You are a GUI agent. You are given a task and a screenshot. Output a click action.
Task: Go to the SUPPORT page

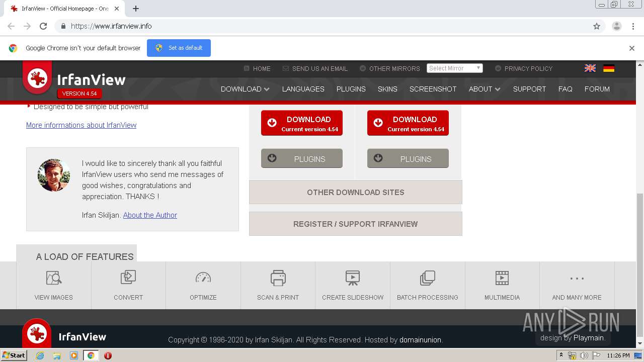click(x=529, y=89)
